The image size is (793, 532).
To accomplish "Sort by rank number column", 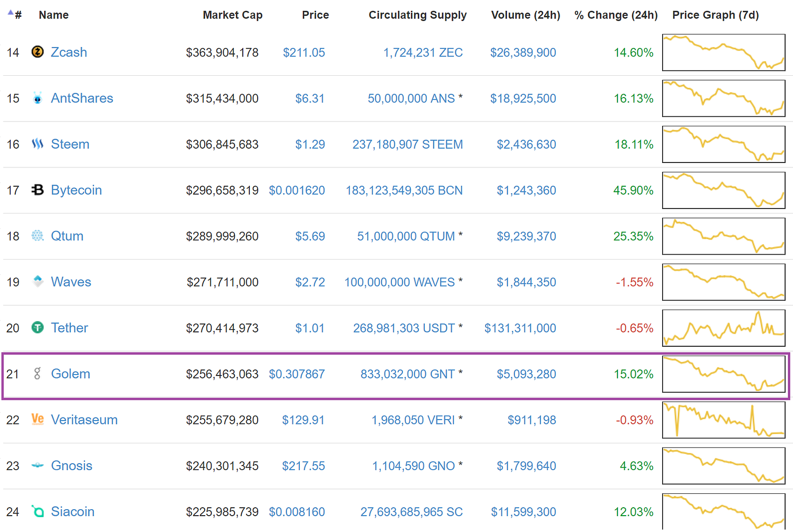I will (15, 14).
